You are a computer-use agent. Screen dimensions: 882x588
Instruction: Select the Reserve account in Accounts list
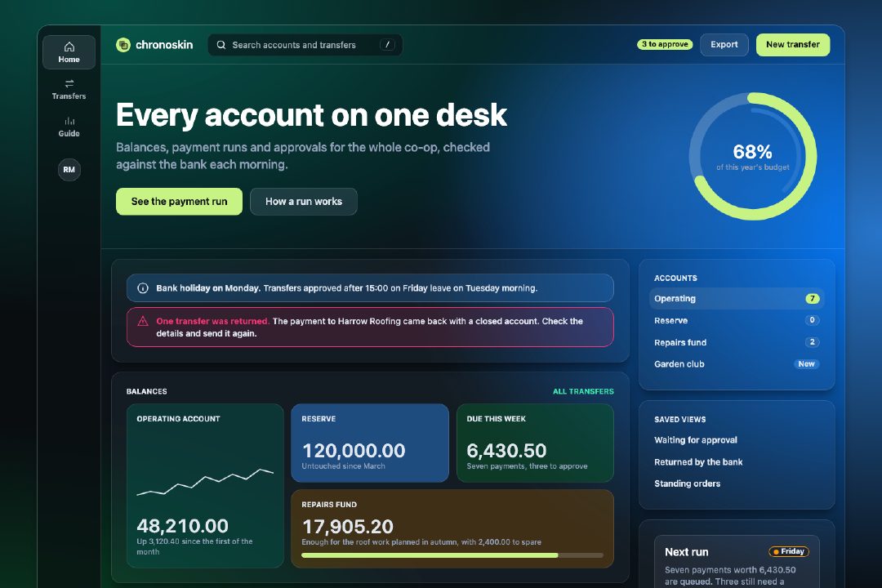[737, 321]
